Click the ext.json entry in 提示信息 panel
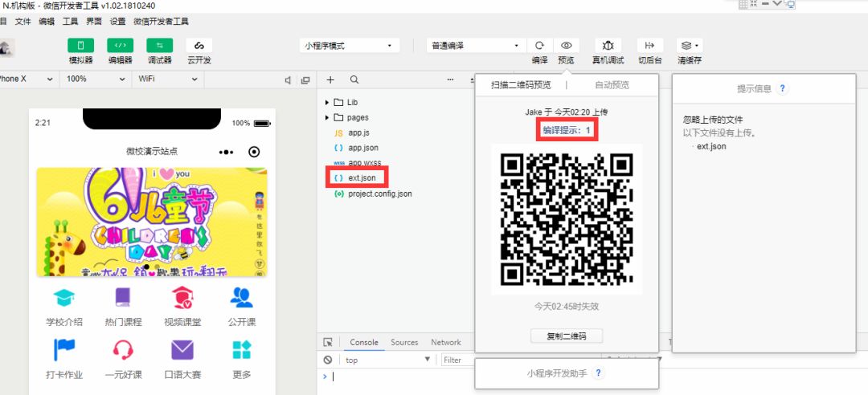 tap(711, 147)
